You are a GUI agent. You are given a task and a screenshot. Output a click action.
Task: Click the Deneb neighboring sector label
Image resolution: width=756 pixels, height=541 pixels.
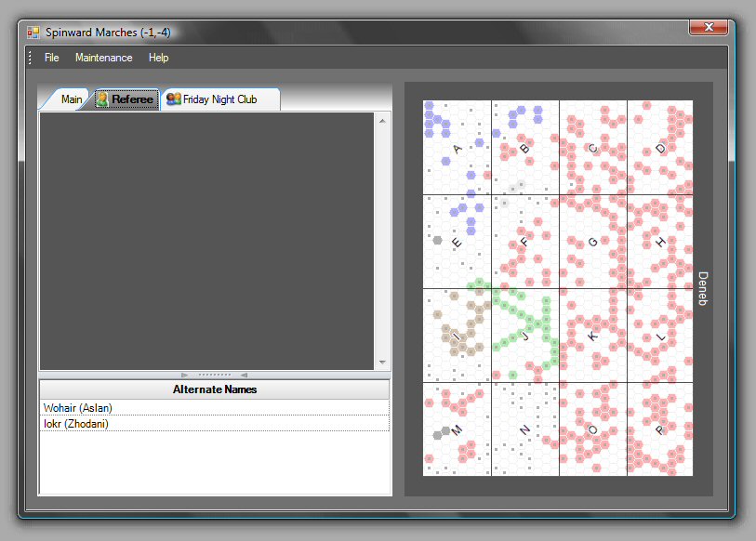click(x=703, y=289)
